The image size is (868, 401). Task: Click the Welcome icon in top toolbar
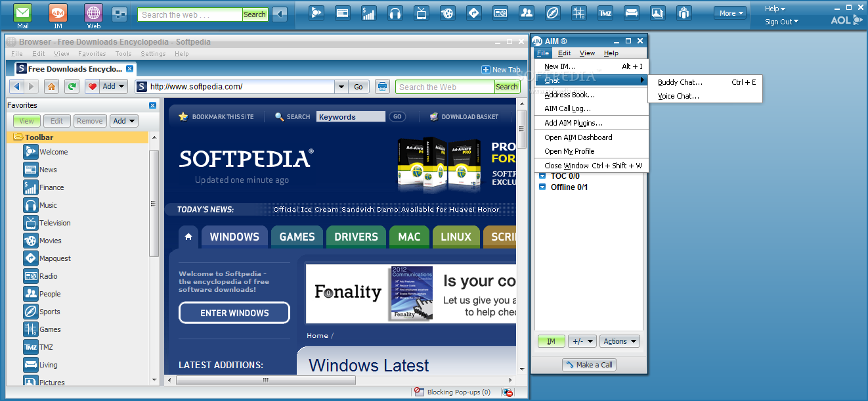coord(317,12)
